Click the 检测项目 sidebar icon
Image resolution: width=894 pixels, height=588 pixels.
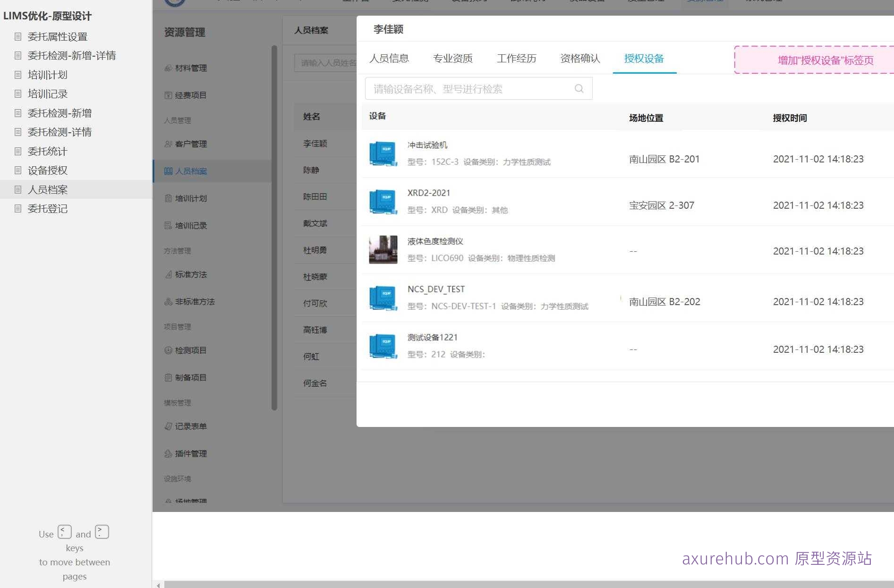coord(168,350)
